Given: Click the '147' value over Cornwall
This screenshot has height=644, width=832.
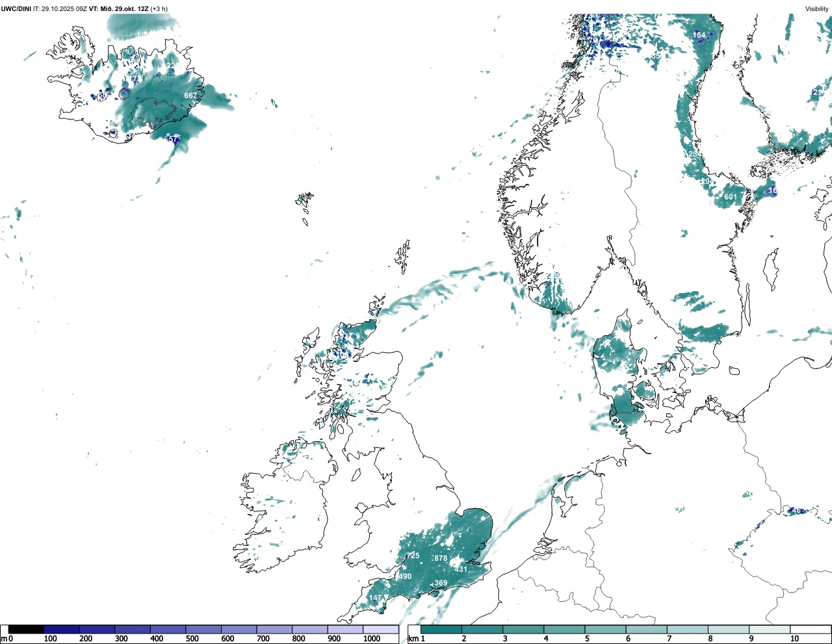Looking at the screenshot, I should pos(376,598).
